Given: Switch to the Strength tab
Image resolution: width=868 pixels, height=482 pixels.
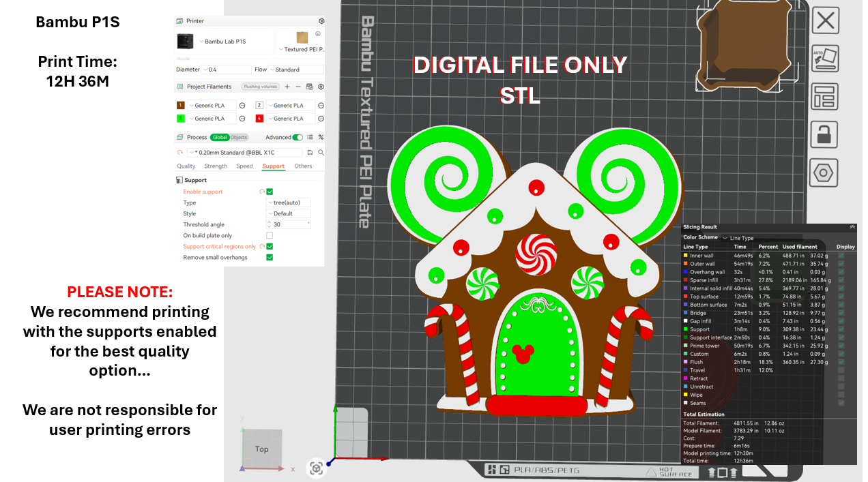Looking at the screenshot, I should pos(216,166).
